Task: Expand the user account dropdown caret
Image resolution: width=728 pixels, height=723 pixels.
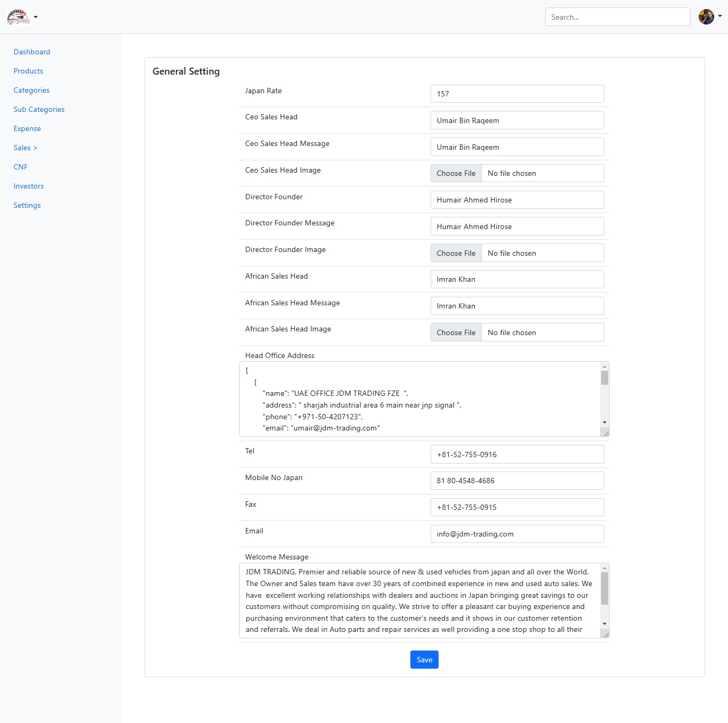Action: [720, 17]
